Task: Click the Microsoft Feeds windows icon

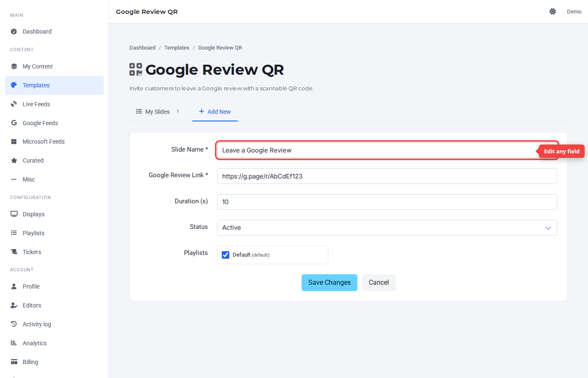Action: click(x=14, y=142)
